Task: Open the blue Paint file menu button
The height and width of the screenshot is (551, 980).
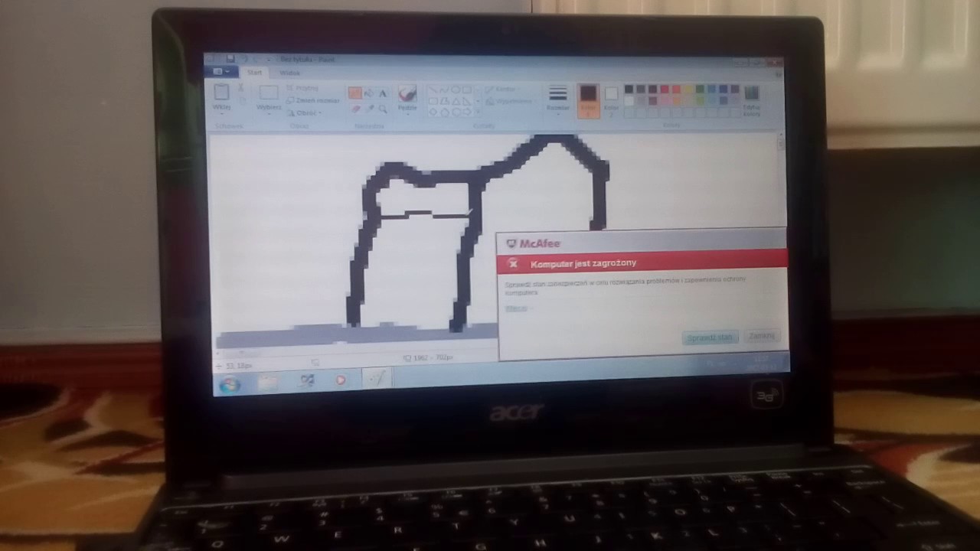Action: click(222, 72)
